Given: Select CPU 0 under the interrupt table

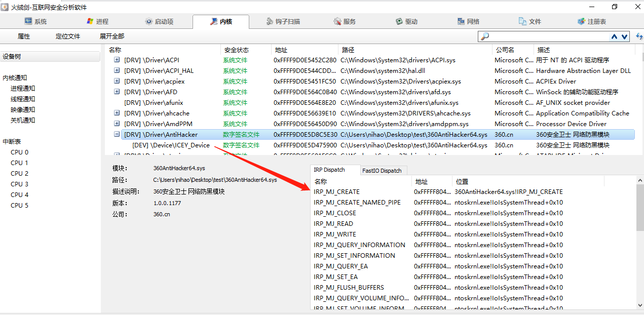Looking at the screenshot, I should (20, 152).
